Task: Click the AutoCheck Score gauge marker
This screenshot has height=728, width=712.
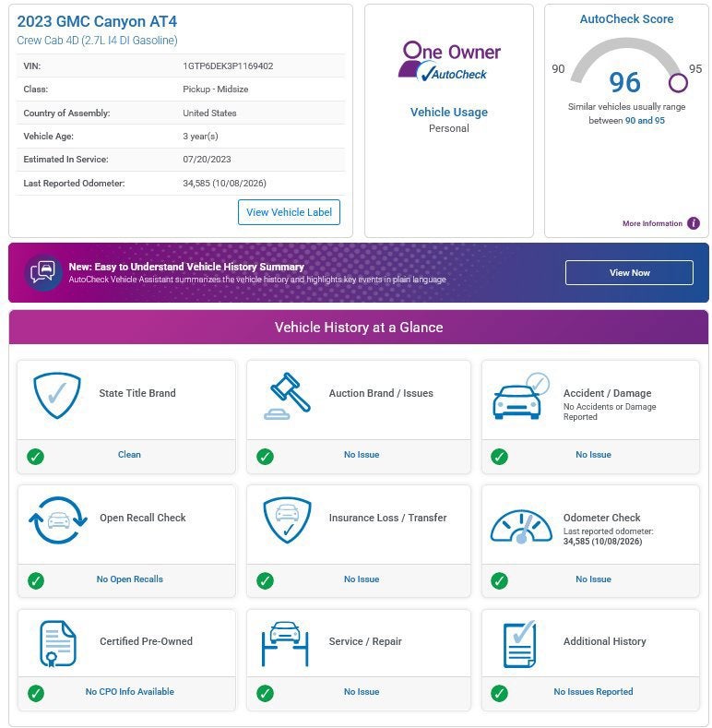Action: tap(678, 83)
